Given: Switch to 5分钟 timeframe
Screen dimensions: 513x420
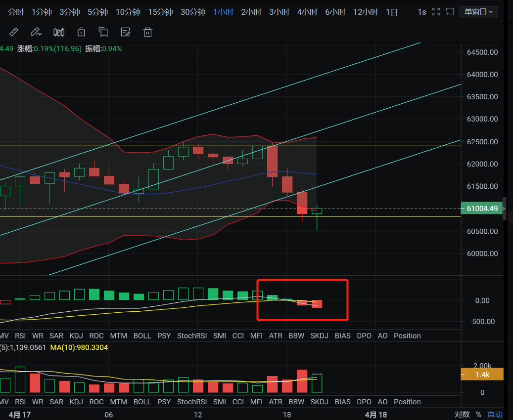Looking at the screenshot, I should tap(98, 12).
